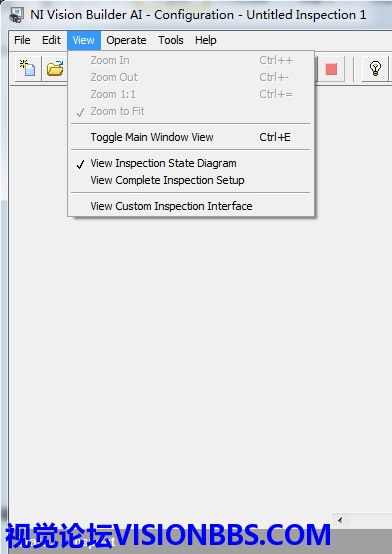The image size is (392, 554).
Task: Click the Open Inspection folder icon
Action: [x=55, y=68]
